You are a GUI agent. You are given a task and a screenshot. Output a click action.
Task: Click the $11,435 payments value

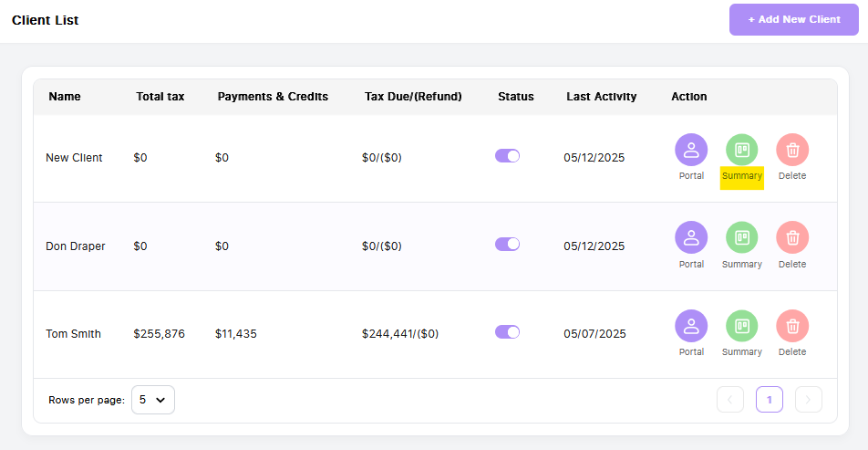point(236,334)
